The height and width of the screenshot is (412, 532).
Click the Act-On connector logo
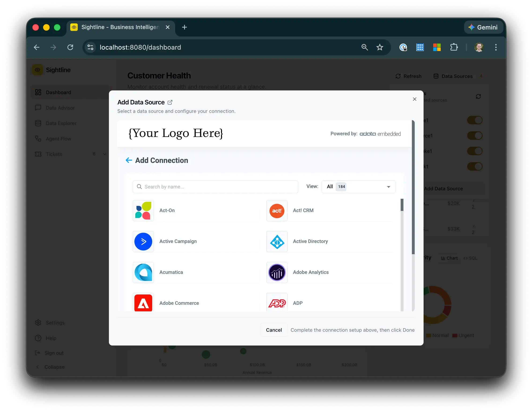[x=143, y=211]
